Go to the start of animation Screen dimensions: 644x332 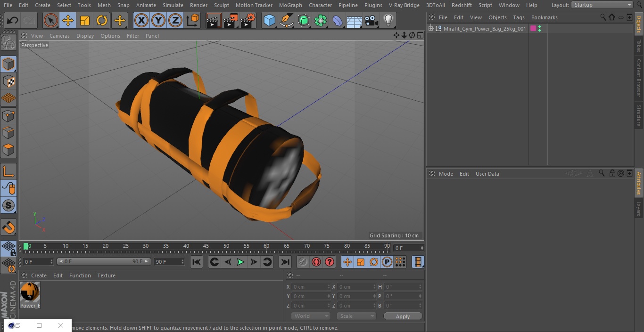[x=197, y=262]
